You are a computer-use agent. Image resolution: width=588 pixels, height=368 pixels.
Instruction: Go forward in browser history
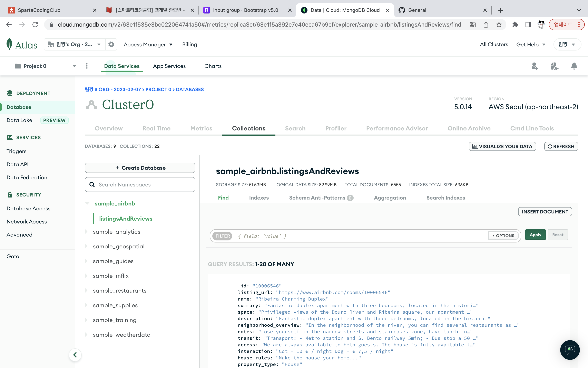[x=22, y=25]
